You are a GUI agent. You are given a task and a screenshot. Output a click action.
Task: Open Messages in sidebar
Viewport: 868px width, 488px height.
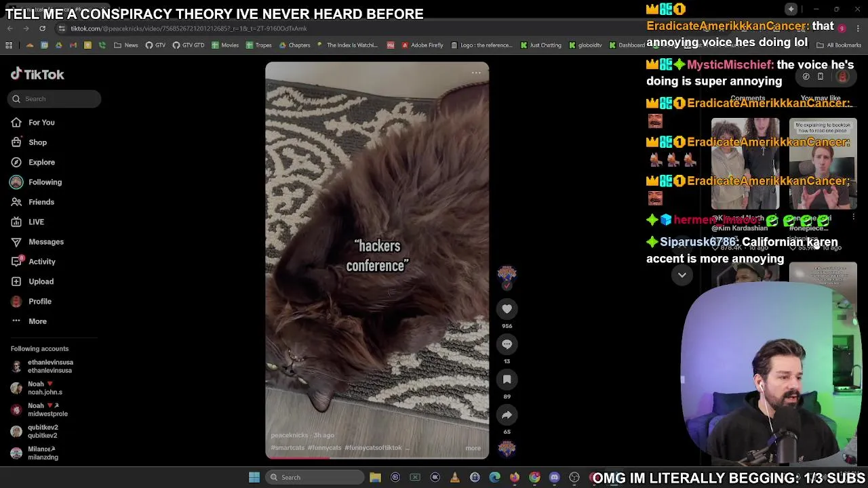(46, 242)
